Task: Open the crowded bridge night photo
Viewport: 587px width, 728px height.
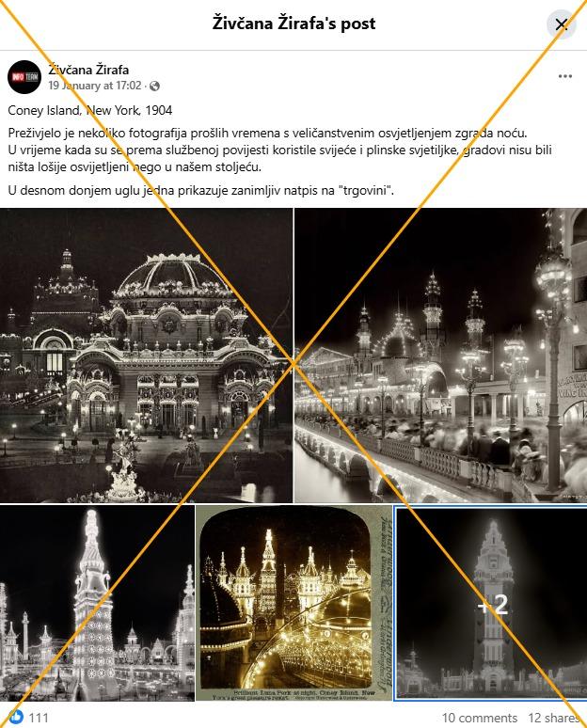Action: (x=440, y=356)
